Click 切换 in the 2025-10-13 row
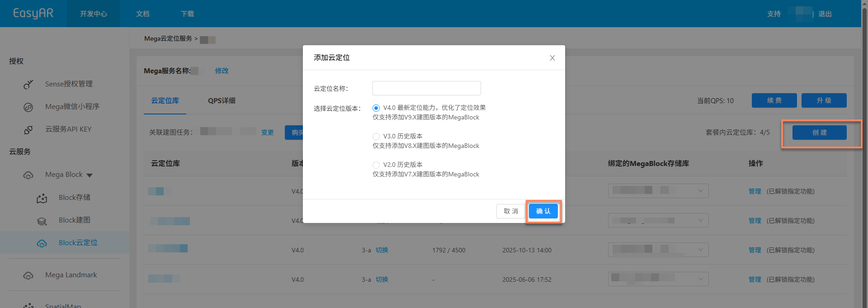The image size is (868, 308). click(x=382, y=250)
